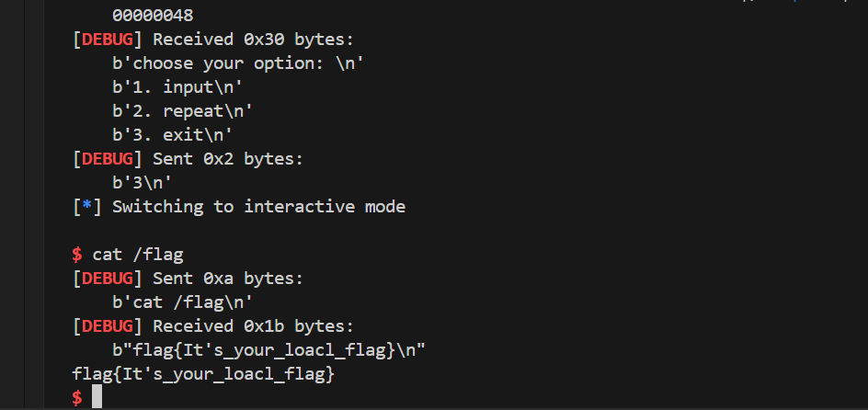This screenshot has width=868, height=410.
Task: Click the quoted b"flag{...}\n" bytes line
Action: pyautogui.click(x=269, y=350)
